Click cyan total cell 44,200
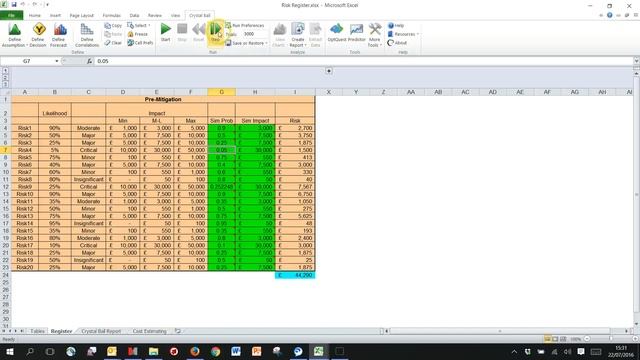 point(295,275)
